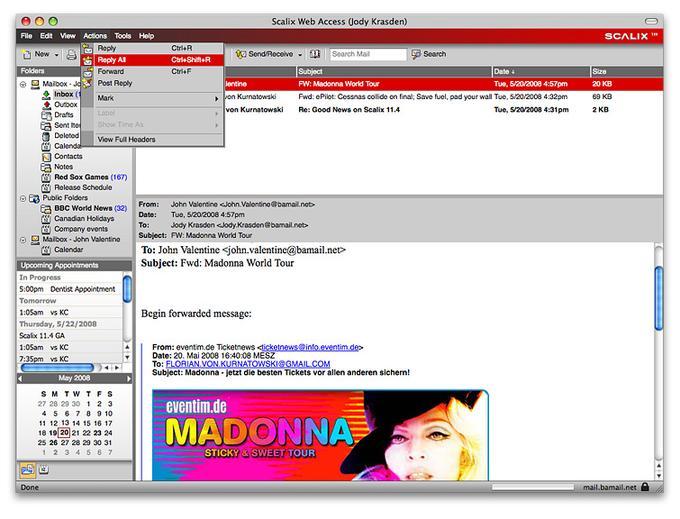Click the Sent Items folder icon
The image size is (680, 519).
pyautogui.click(x=46, y=126)
